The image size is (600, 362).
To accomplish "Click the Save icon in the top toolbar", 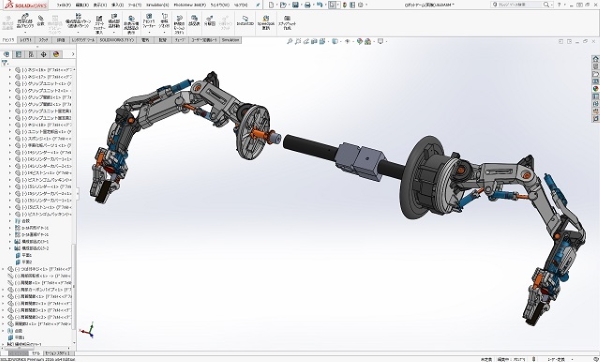I will click(295, 5).
